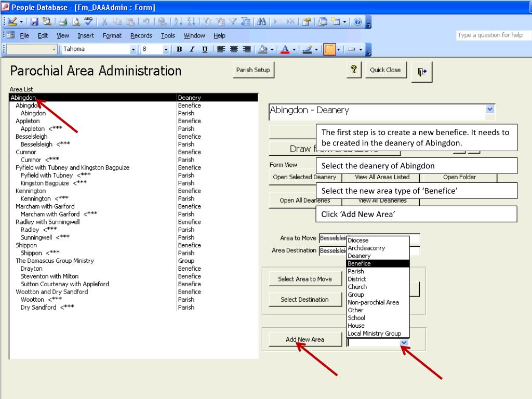Click the Delete Record icon
Viewport: 532px width, 399px height.
point(291,22)
